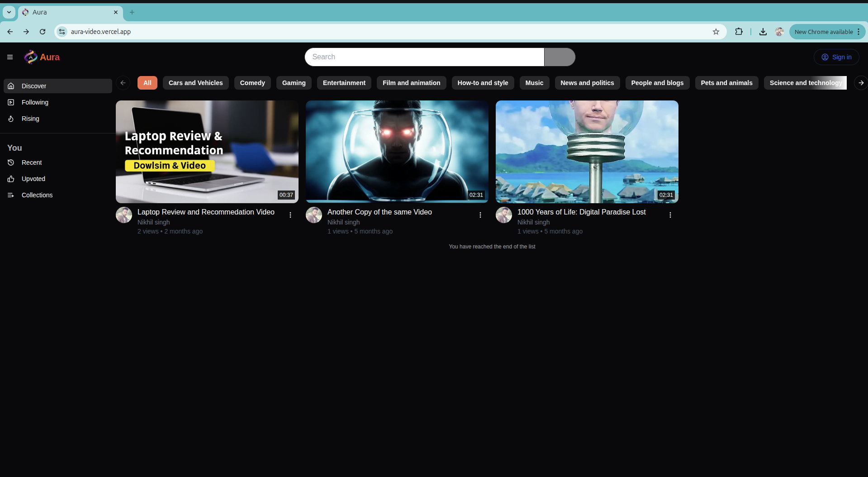Select Rising from the sidebar
868x477 pixels.
point(30,118)
